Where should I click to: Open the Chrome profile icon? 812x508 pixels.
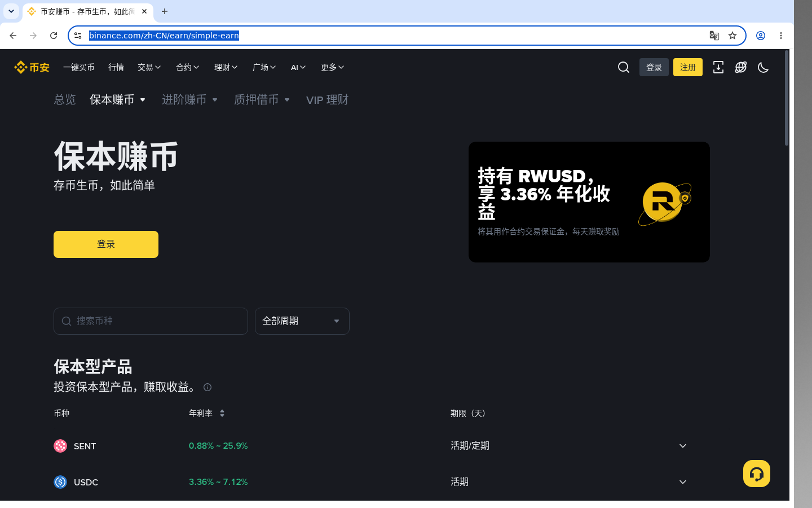click(761, 36)
